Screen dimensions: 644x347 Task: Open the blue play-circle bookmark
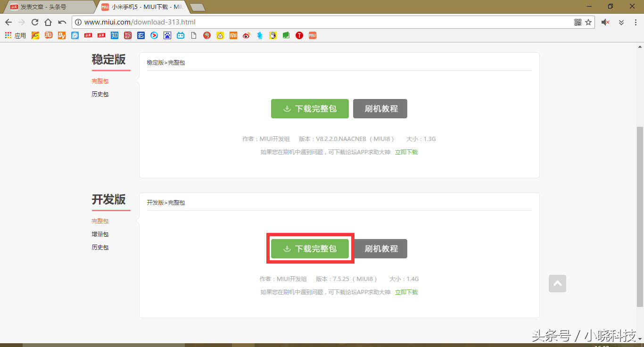point(154,35)
